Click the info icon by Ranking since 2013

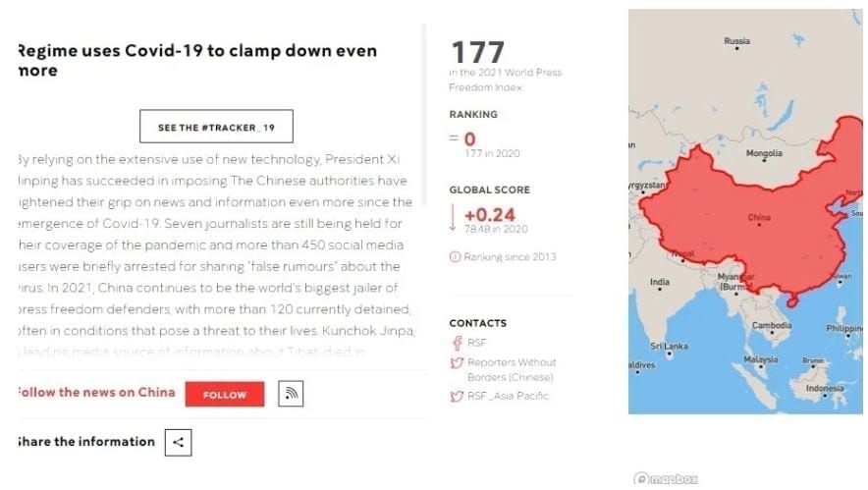click(x=455, y=257)
